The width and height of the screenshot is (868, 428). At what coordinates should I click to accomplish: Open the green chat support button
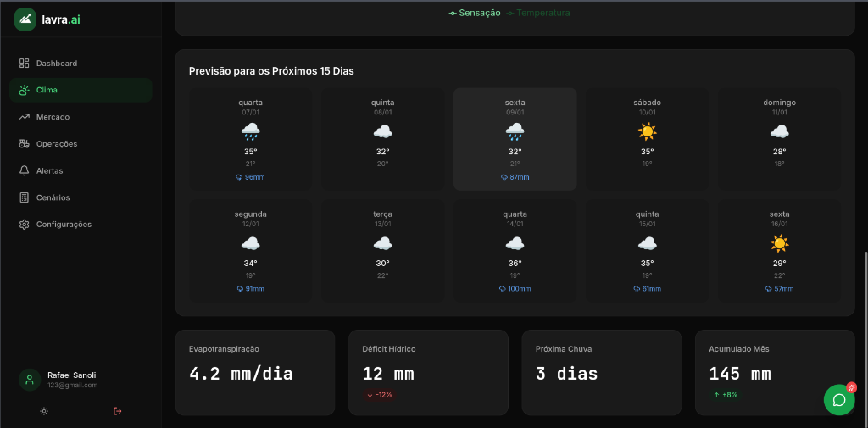tap(838, 400)
